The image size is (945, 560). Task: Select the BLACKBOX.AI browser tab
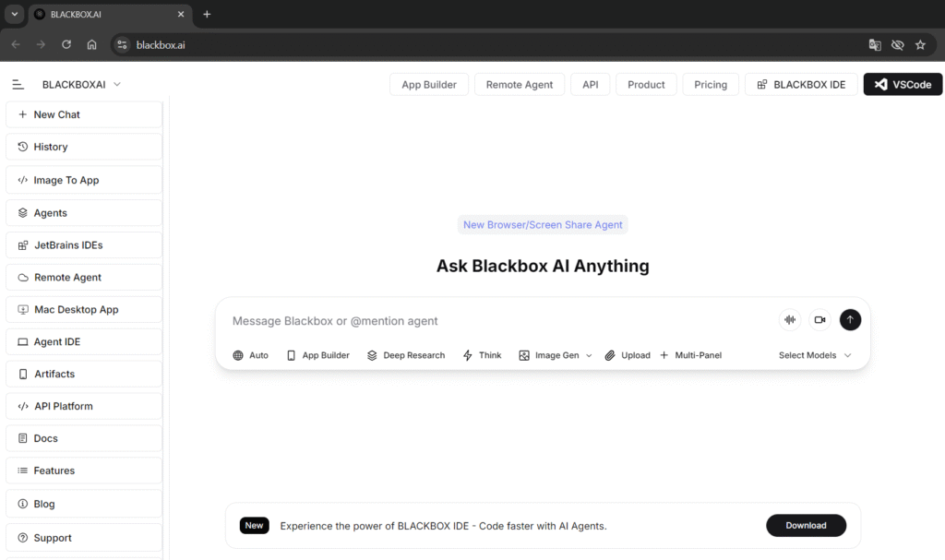pos(111,15)
